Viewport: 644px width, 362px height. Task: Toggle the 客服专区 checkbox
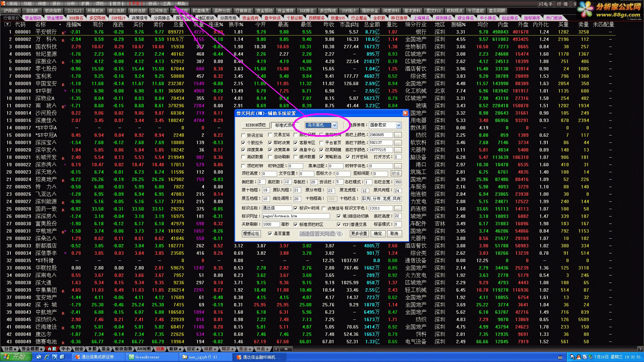click(296, 143)
